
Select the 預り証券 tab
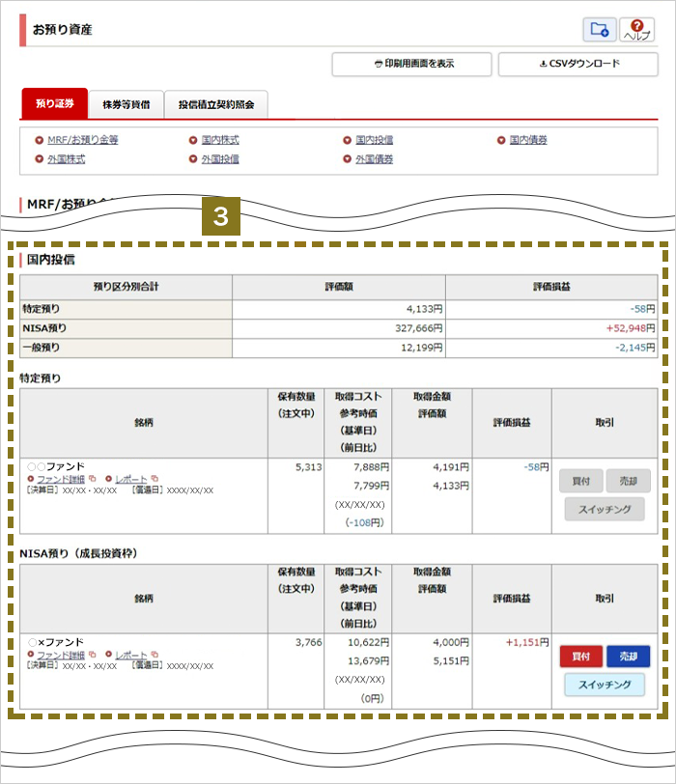pyautogui.click(x=54, y=103)
